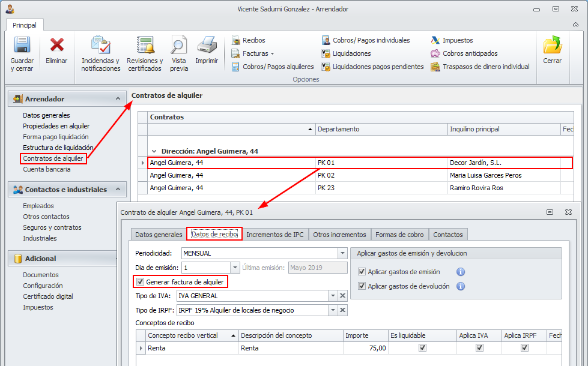This screenshot has width=588, height=366.
Task: Select contract row PK 02 Maria Luisa
Action: pos(356,175)
